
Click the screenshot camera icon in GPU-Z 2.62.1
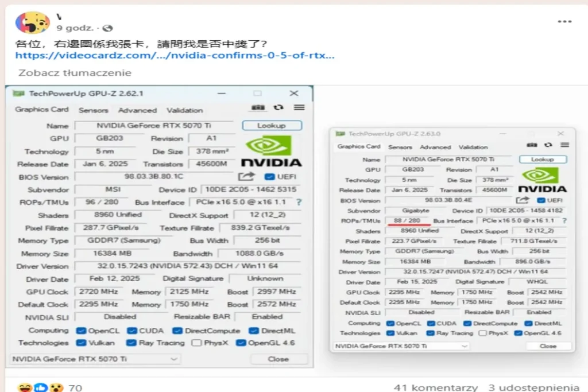coord(258,107)
